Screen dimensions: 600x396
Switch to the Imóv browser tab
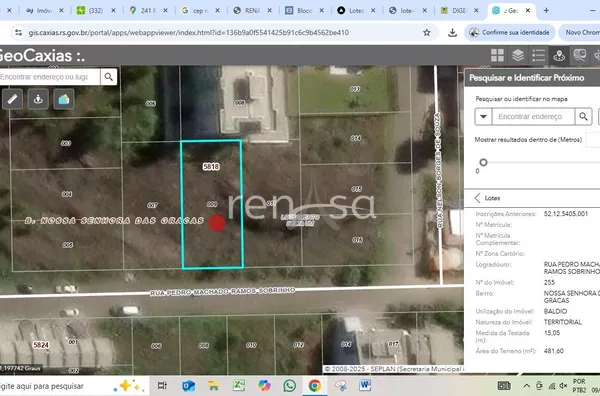[x=44, y=10]
